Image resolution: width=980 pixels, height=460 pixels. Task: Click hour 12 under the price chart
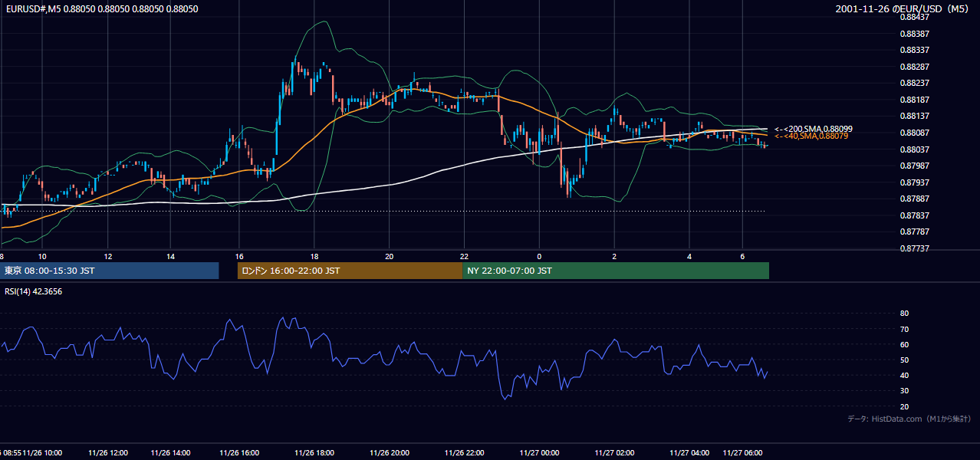coord(108,256)
